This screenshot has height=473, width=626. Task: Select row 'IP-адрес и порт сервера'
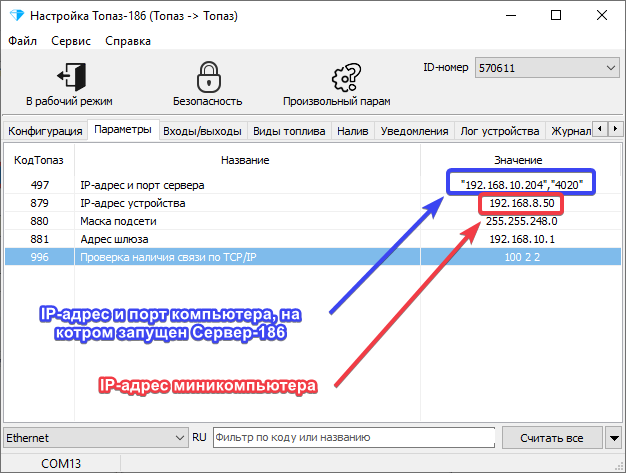(313, 185)
